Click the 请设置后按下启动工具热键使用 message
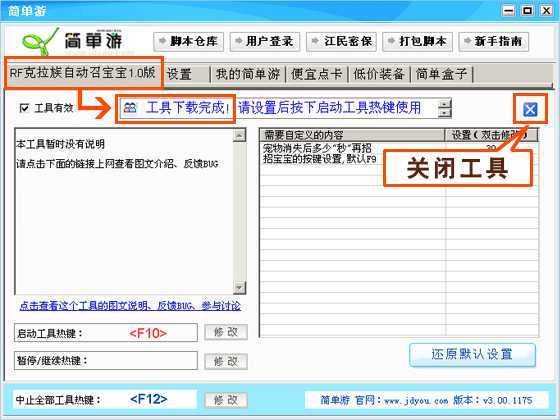The image size is (560, 420). click(329, 108)
